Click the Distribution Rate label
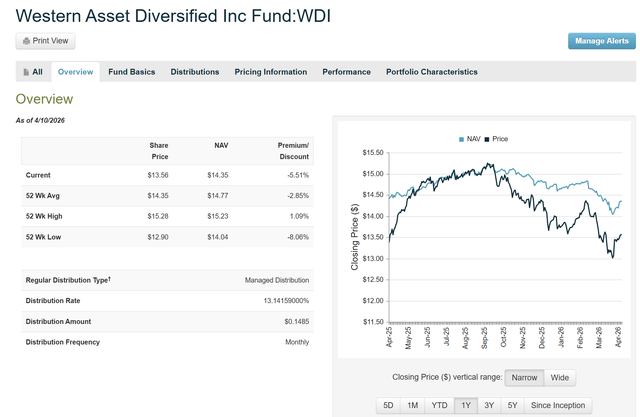640x417 pixels. pyautogui.click(x=53, y=300)
